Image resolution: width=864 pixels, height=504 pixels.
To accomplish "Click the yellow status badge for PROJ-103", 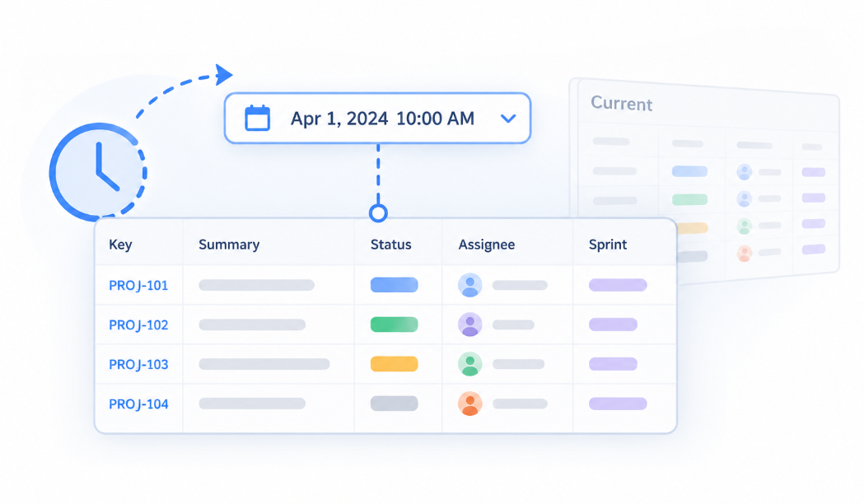I will coord(394,364).
